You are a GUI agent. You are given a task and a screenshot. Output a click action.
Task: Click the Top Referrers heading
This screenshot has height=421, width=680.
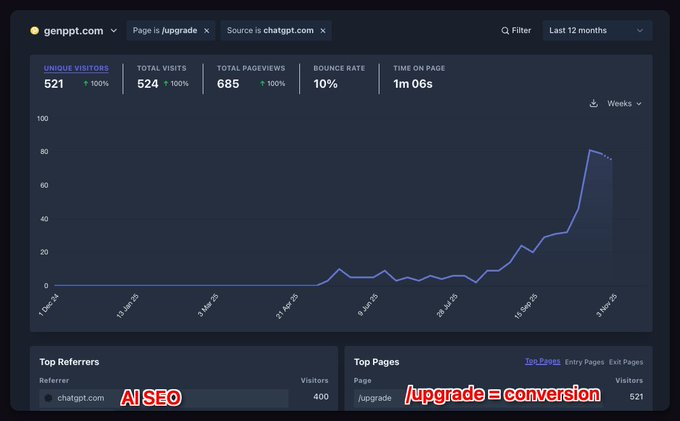click(x=69, y=362)
